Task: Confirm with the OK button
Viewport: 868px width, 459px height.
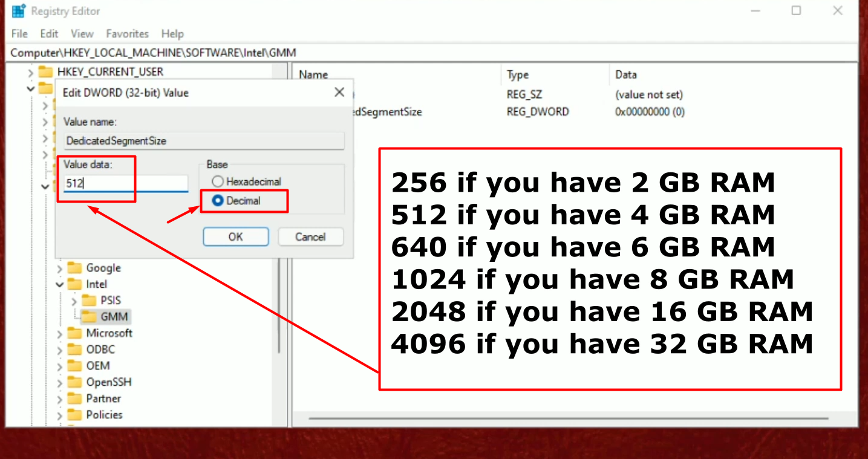Action: pyautogui.click(x=235, y=237)
